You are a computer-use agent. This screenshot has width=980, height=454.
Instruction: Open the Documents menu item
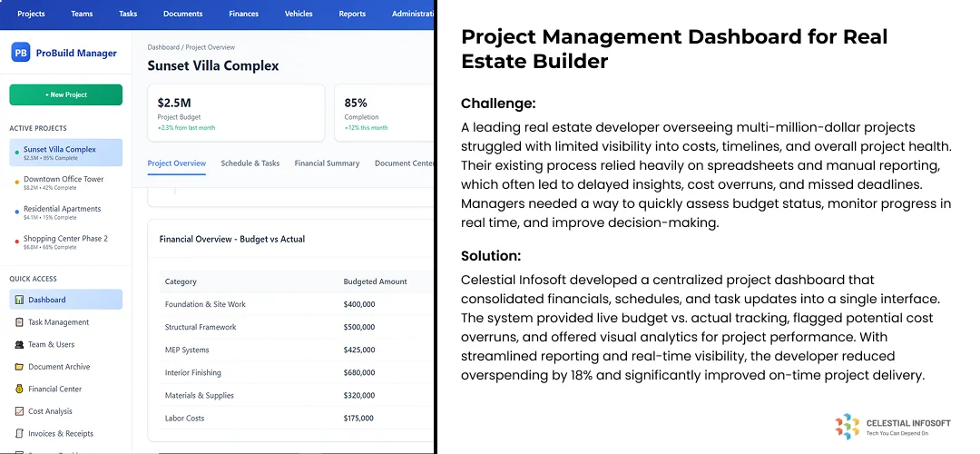183,14
